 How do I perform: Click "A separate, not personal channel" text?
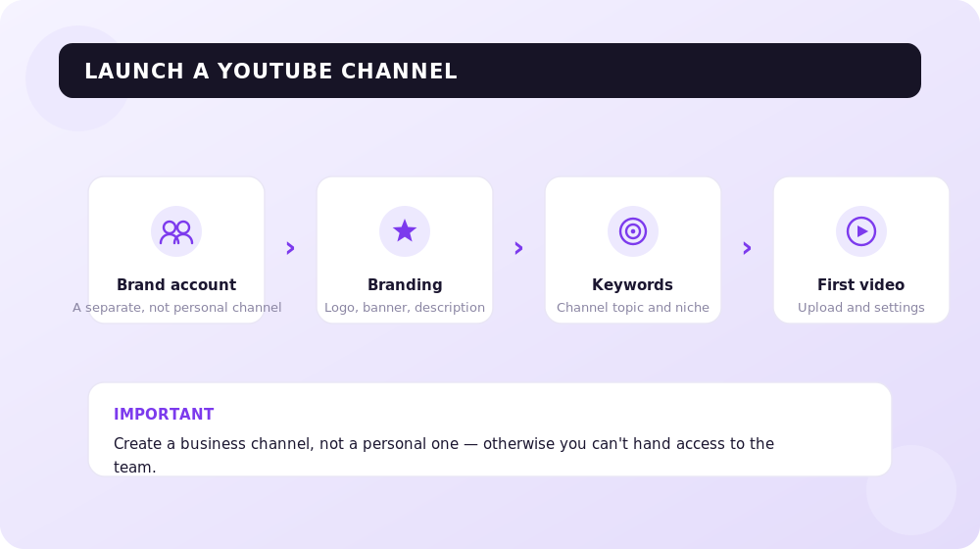[x=176, y=308]
